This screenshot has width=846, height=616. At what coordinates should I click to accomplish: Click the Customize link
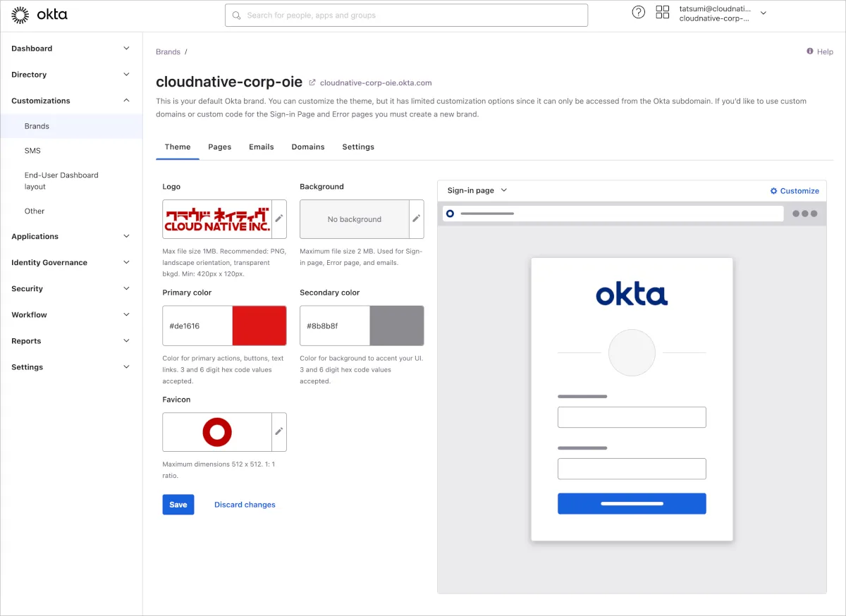(x=799, y=191)
